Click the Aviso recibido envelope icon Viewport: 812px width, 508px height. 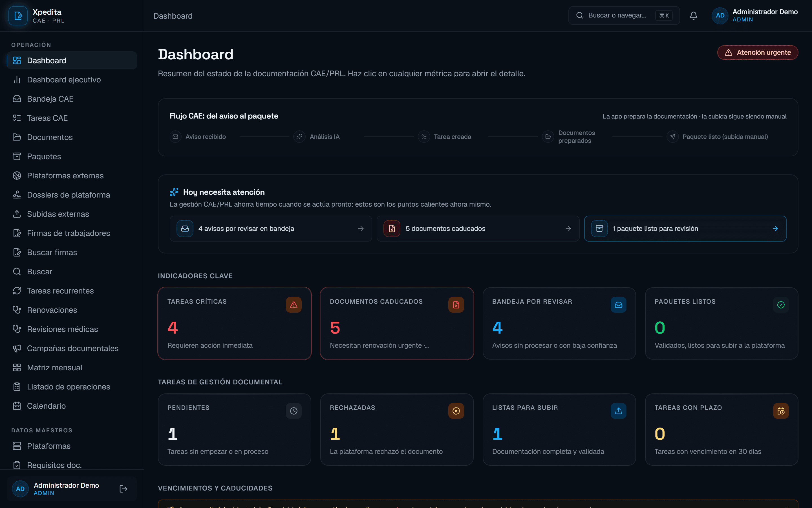point(175,137)
